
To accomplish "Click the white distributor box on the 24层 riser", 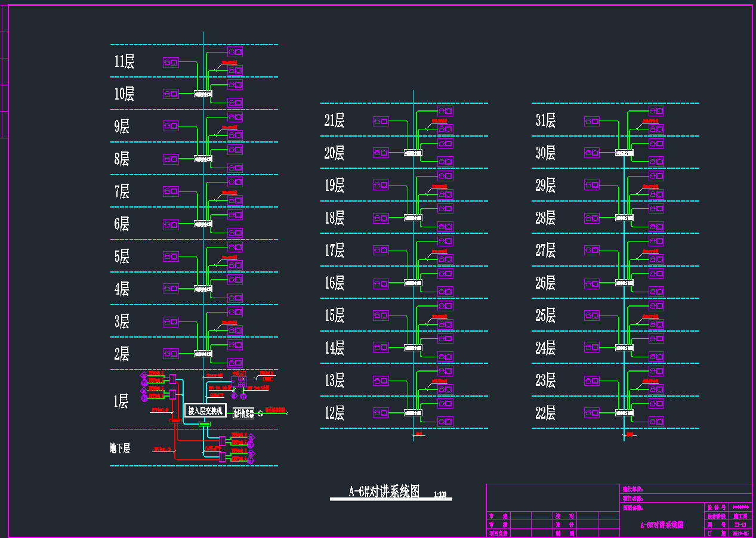I will [x=624, y=347].
